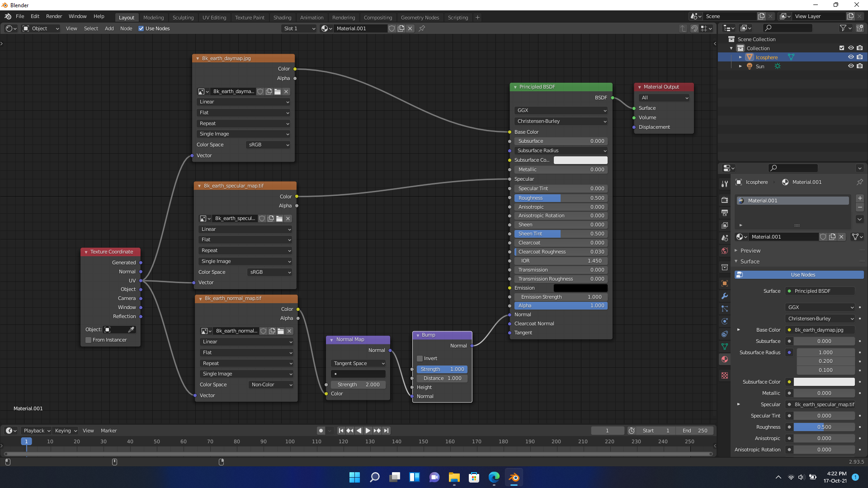Open the Scene properties tab
This screenshot has height=488, width=868.
tap(725, 238)
